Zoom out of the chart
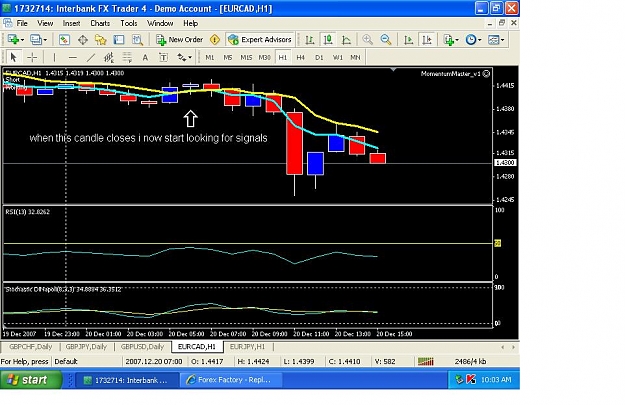 (x=385, y=39)
